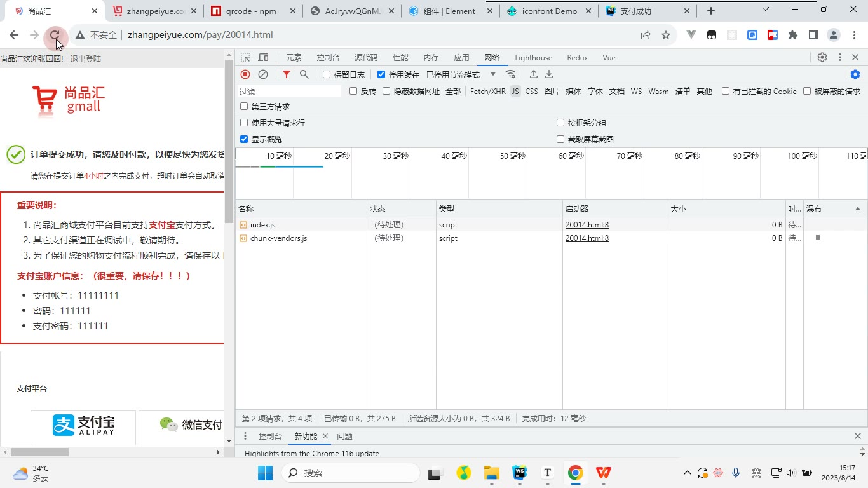Click into the 过滤 filter input field

pos(290,91)
